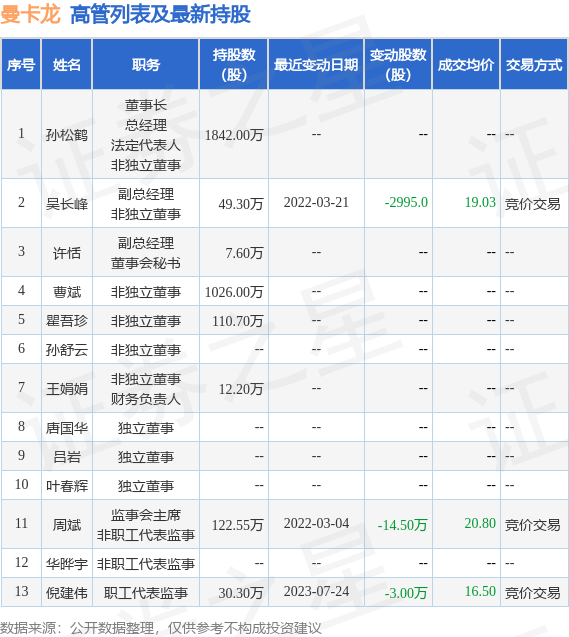Screen dimensions: 569x637
Task: Select the name 华晔宇
Action: pos(67,564)
